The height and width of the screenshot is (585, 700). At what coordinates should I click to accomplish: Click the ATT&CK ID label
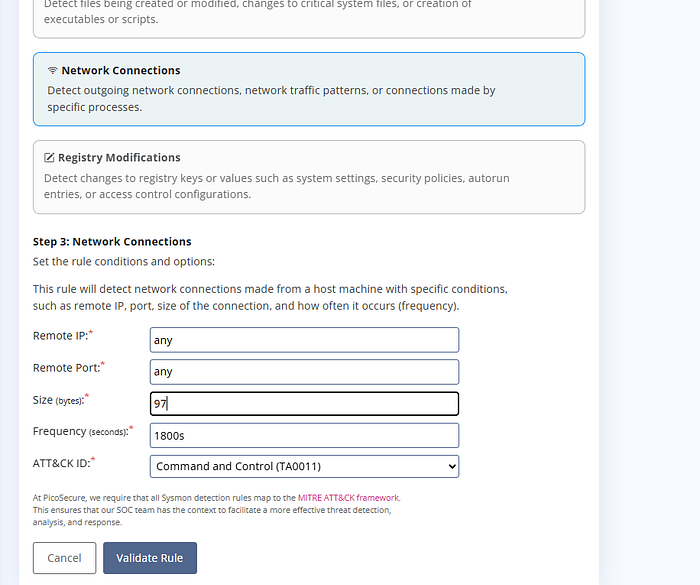pos(64,463)
